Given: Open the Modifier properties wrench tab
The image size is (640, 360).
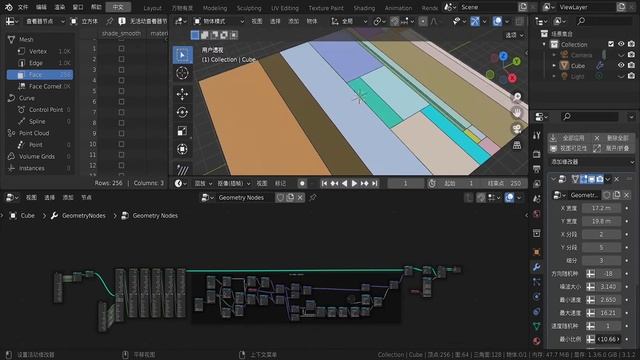Looking at the screenshot, I should point(537,267).
